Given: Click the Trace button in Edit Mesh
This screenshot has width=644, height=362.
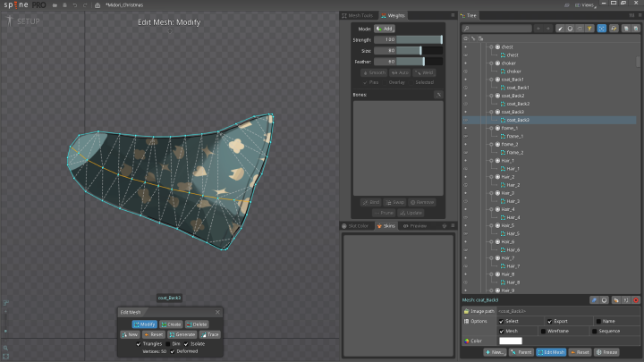Looking at the screenshot, I should tap(210, 334).
